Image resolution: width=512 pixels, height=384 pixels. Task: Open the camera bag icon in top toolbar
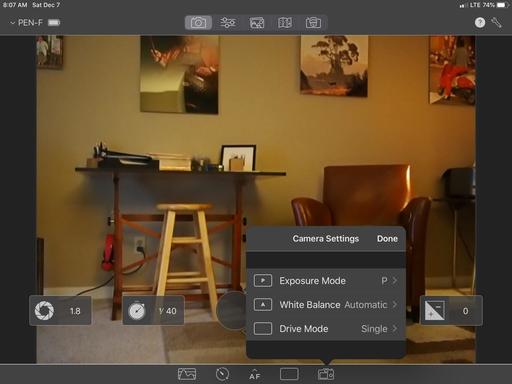313,23
